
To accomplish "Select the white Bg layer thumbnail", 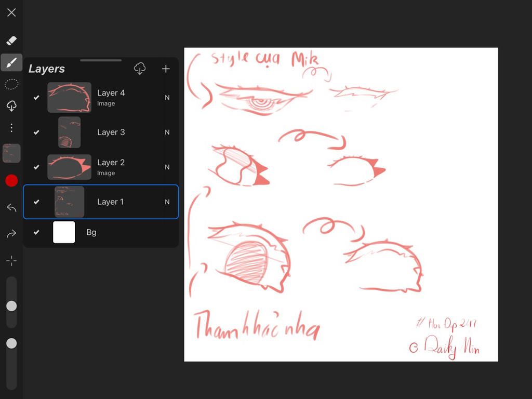I will click(64, 232).
